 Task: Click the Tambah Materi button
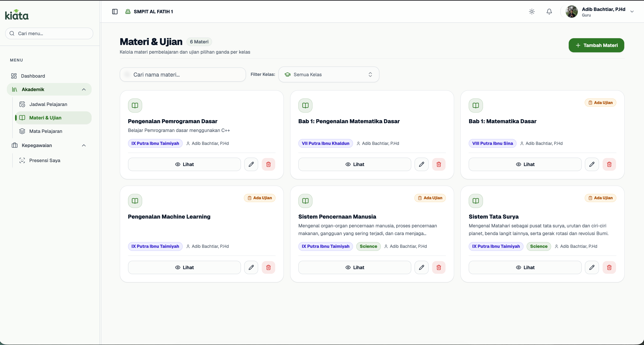[x=596, y=45]
